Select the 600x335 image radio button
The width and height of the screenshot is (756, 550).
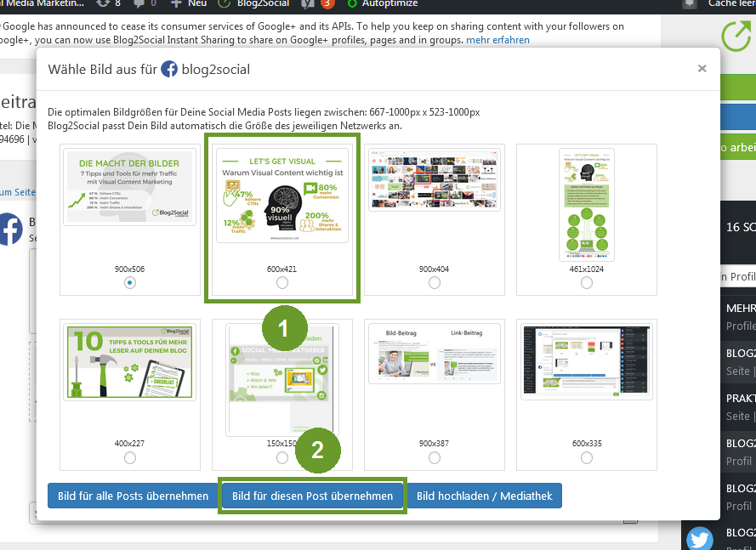coord(586,457)
